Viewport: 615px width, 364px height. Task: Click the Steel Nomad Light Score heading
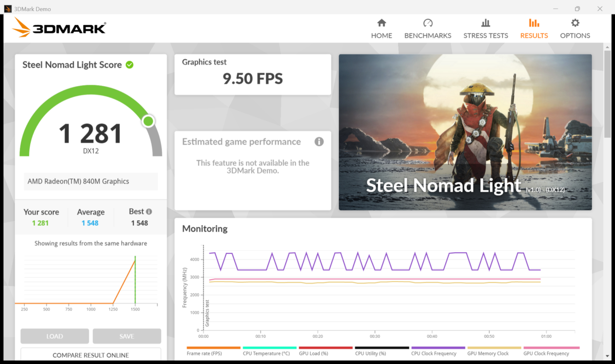[x=72, y=65]
